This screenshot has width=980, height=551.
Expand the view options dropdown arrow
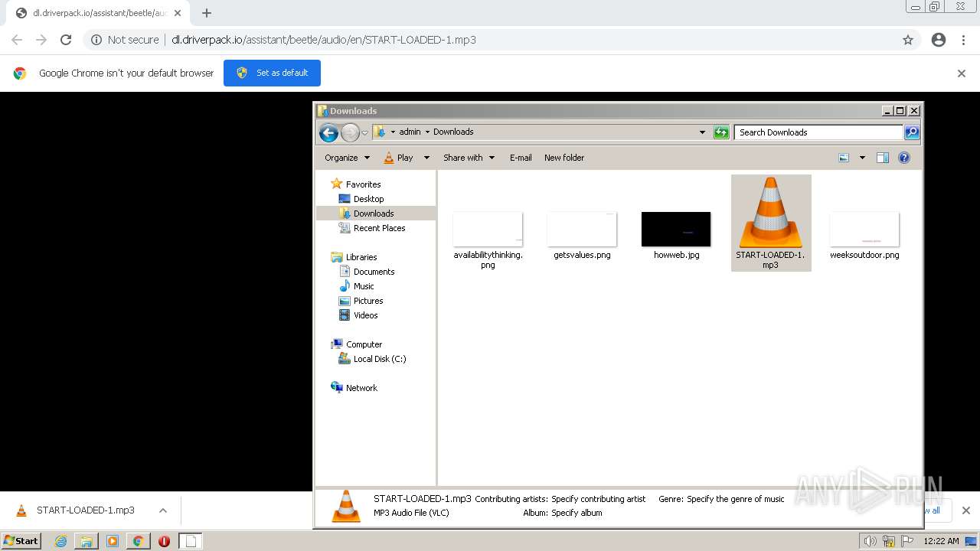(x=862, y=158)
